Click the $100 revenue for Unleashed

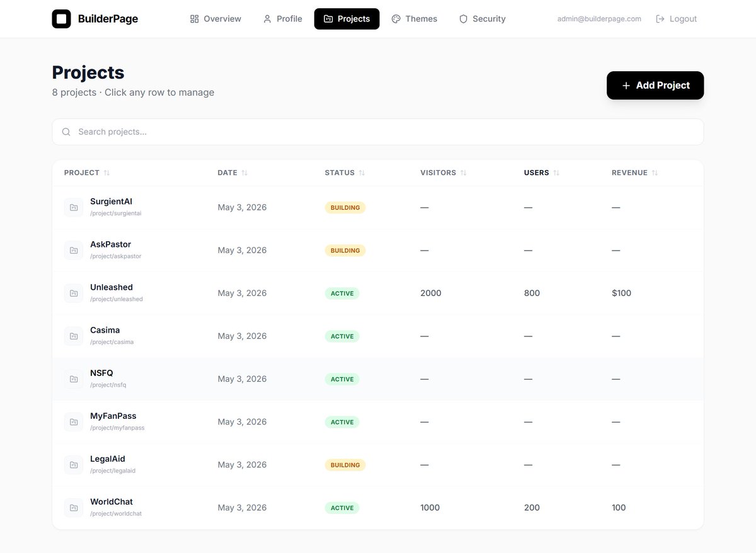click(621, 293)
